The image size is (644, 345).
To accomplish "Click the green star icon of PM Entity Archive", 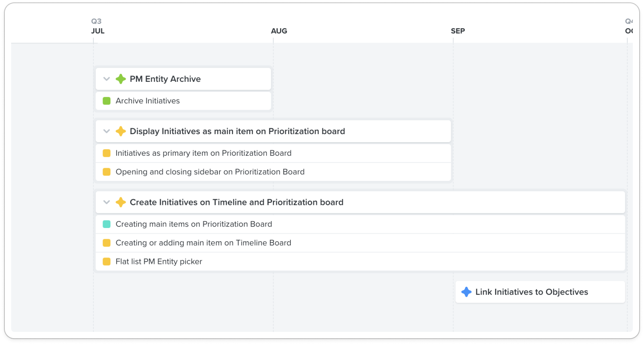I will coord(121,79).
